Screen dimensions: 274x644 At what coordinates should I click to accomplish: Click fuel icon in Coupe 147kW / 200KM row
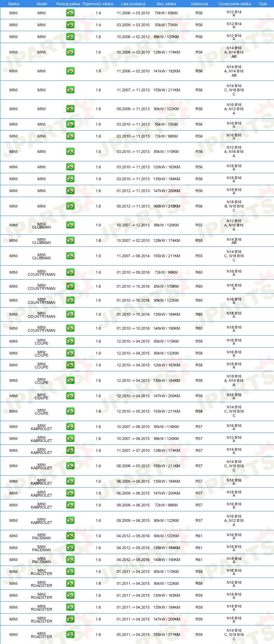(x=70, y=396)
